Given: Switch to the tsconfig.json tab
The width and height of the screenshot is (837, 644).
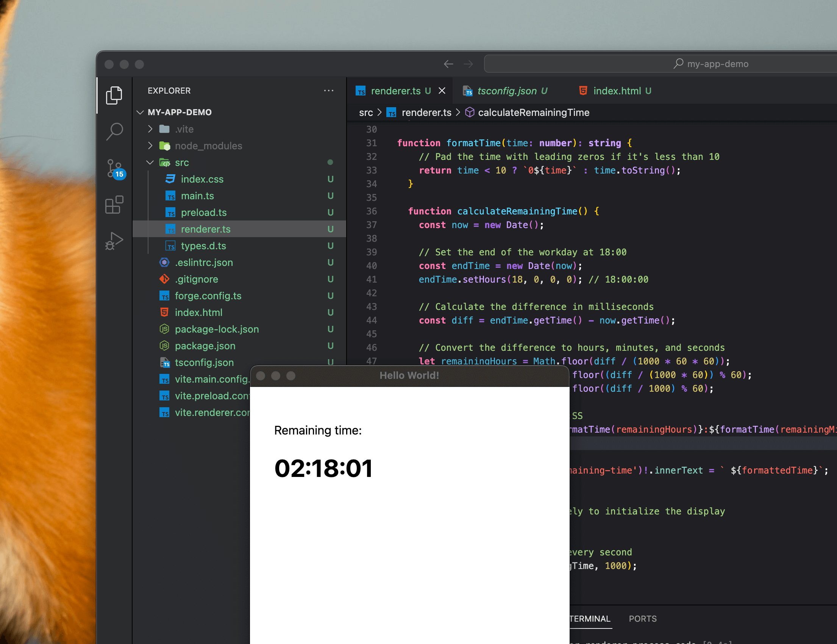Looking at the screenshot, I should tap(506, 91).
